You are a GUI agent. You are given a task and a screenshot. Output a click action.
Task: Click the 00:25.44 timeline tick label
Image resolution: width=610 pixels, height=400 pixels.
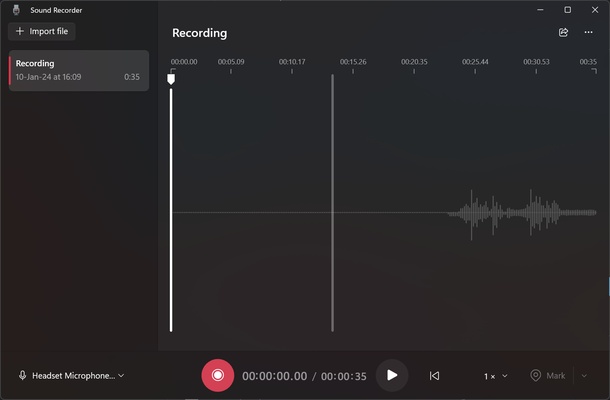coord(475,61)
